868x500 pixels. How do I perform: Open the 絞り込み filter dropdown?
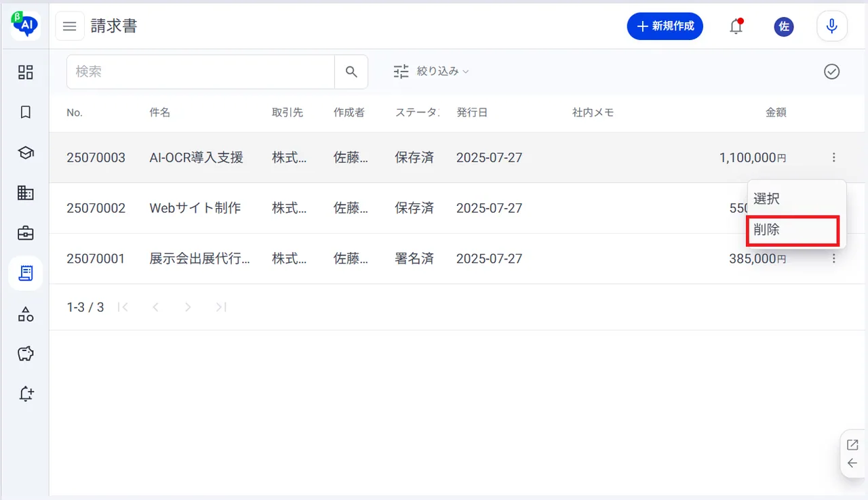pyautogui.click(x=431, y=71)
